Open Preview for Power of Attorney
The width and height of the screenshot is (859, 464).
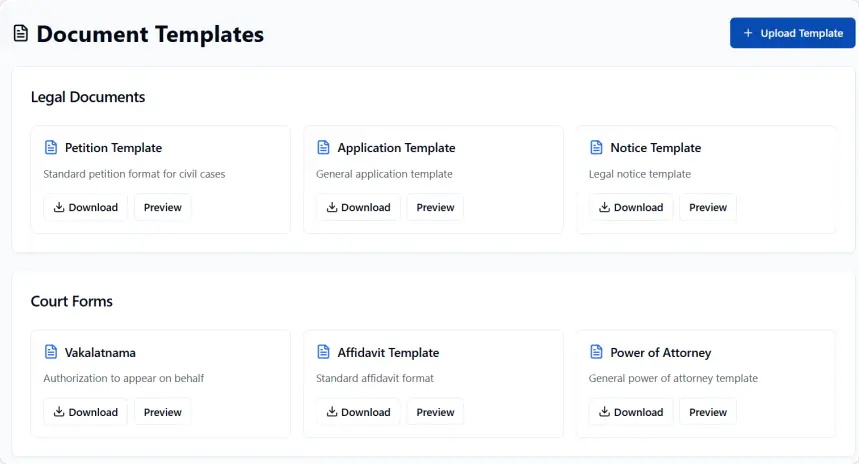coord(708,412)
